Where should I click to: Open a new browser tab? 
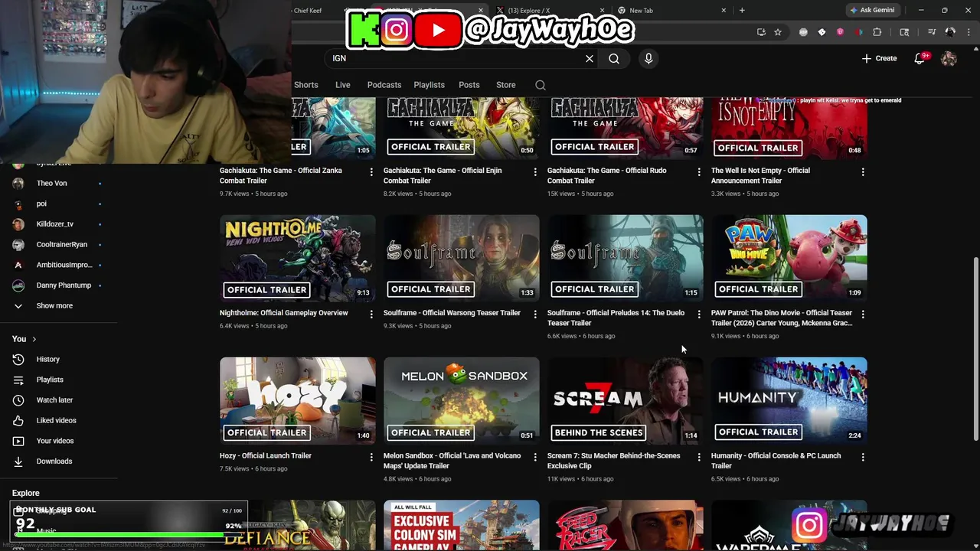click(742, 10)
